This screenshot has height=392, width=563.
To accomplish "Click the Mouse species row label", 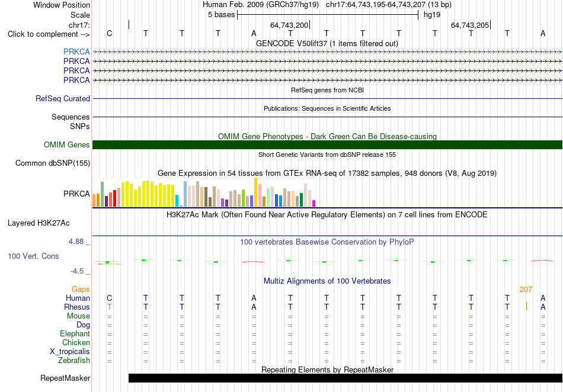I will pyautogui.click(x=78, y=316).
